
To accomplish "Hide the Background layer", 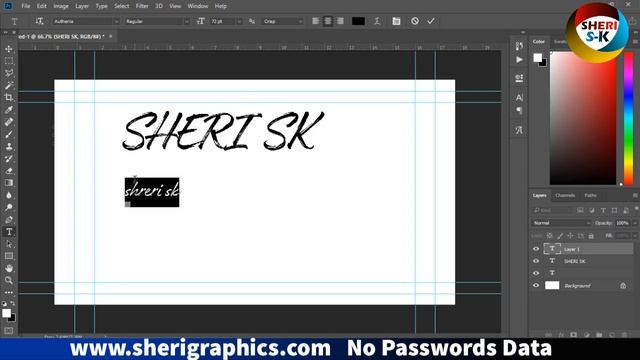I will click(536, 285).
